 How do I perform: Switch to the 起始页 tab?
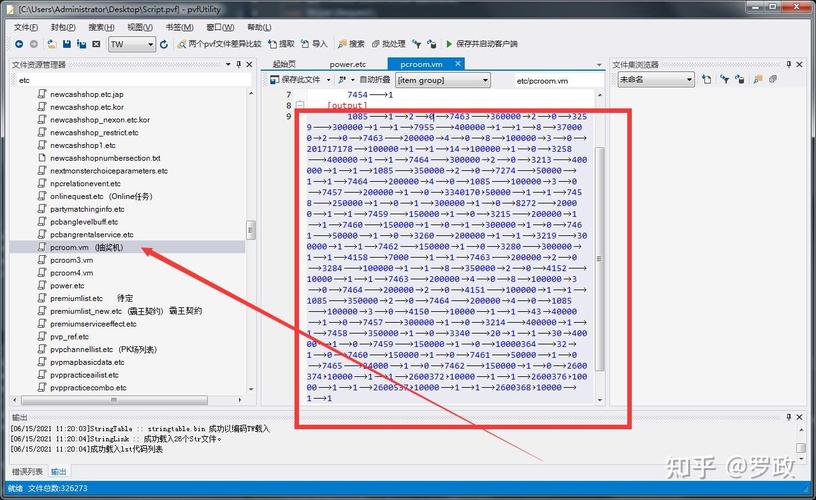pos(284,64)
